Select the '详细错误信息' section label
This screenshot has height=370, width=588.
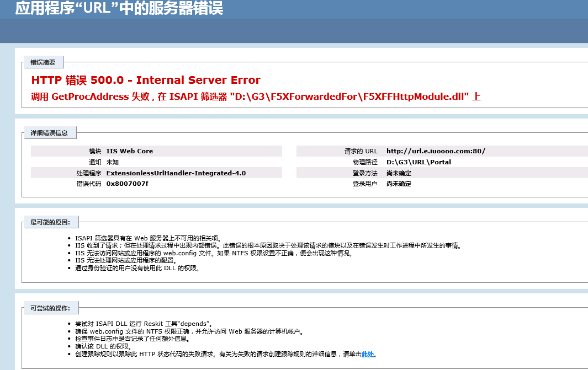[49, 132]
